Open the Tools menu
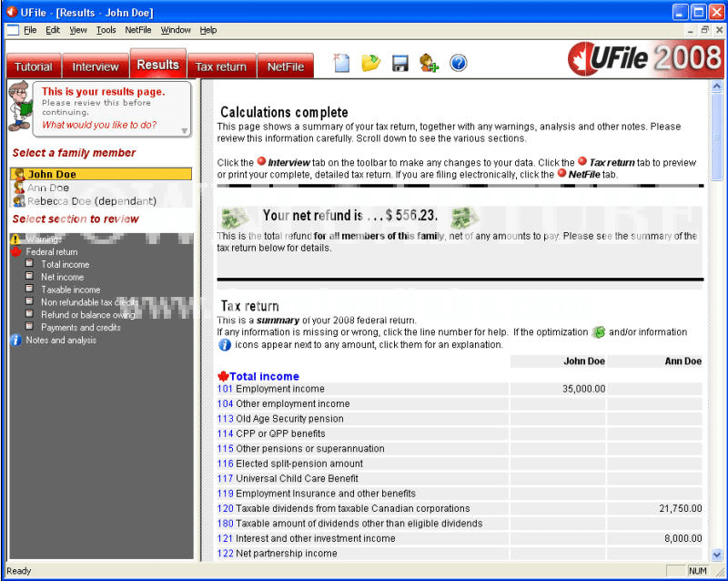The image size is (728, 581). 106,30
